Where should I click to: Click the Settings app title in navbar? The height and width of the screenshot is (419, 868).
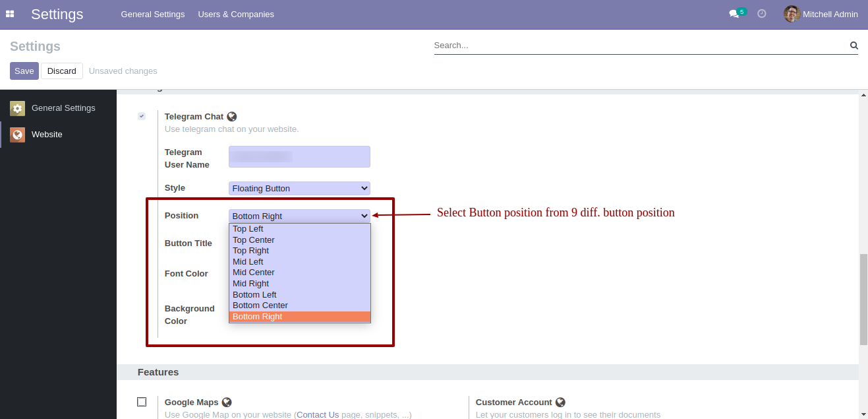tap(57, 14)
